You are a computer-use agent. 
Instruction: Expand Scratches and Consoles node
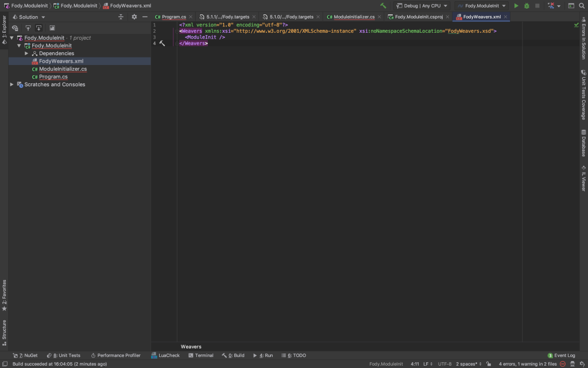pos(11,85)
